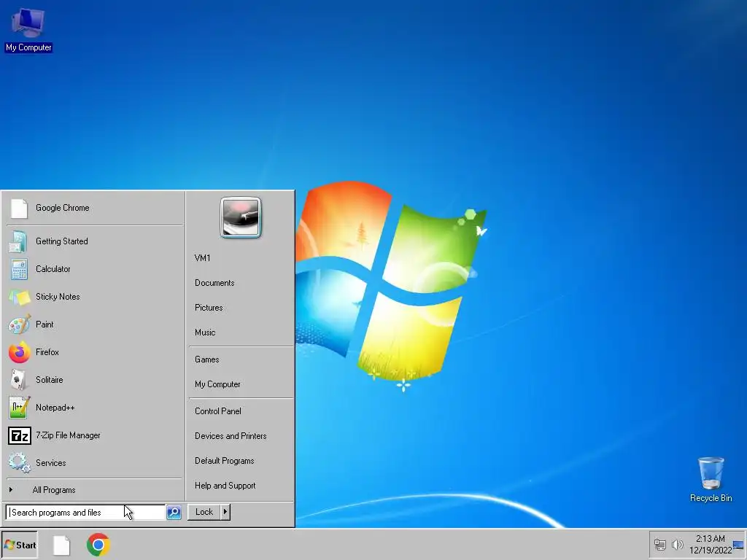Viewport: 747px width, 560px height.
Task: Click the user account picture
Action: (x=241, y=217)
